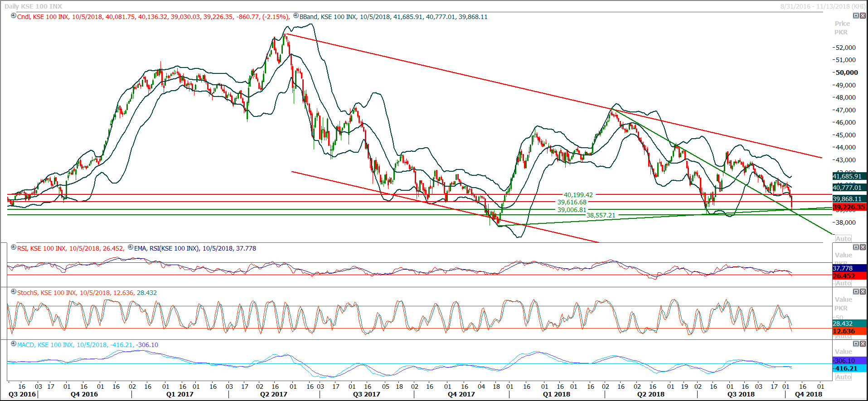The width and height of the screenshot is (868, 401).
Task: Click the Q1 2017 time axis label
Action: tap(179, 394)
